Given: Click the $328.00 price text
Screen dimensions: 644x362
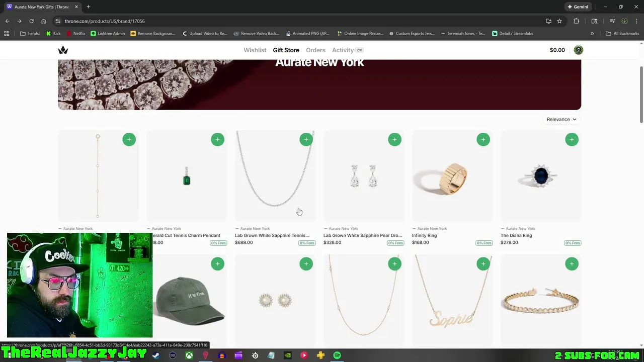Looking at the screenshot, I should (332, 242).
